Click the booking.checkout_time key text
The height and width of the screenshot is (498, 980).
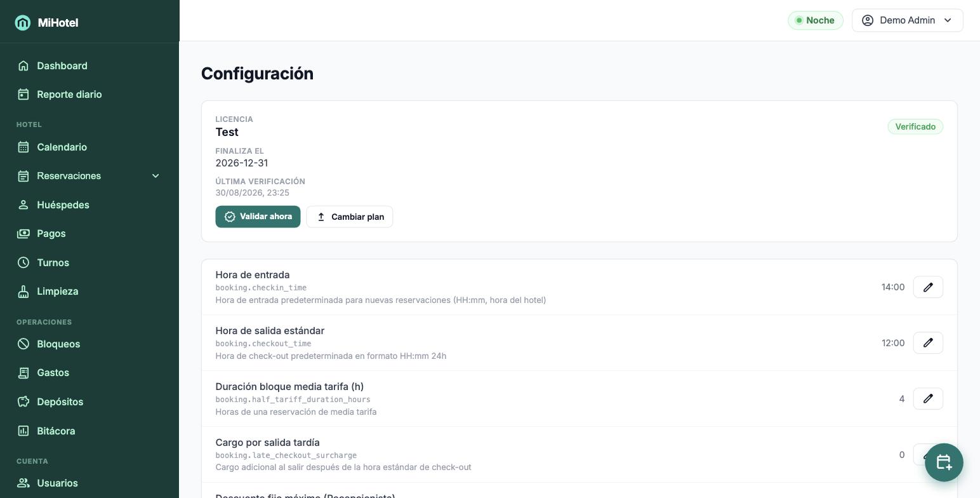263,344
